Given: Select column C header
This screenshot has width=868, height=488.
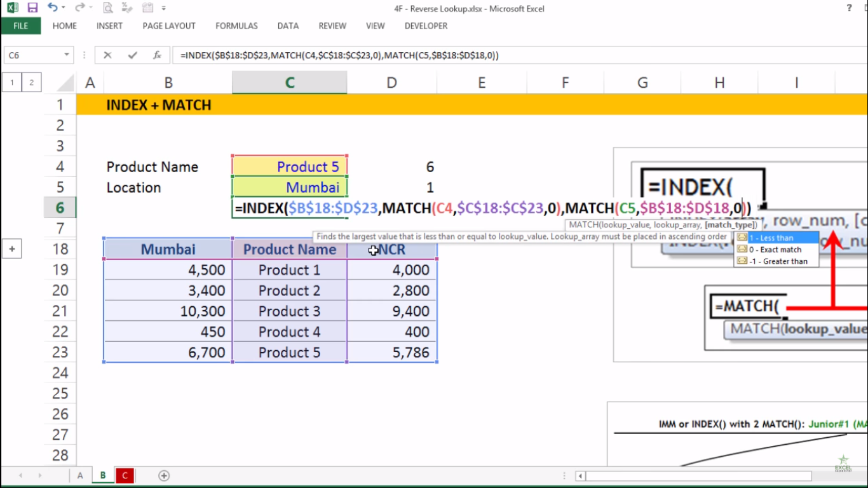Looking at the screenshot, I should (x=289, y=82).
